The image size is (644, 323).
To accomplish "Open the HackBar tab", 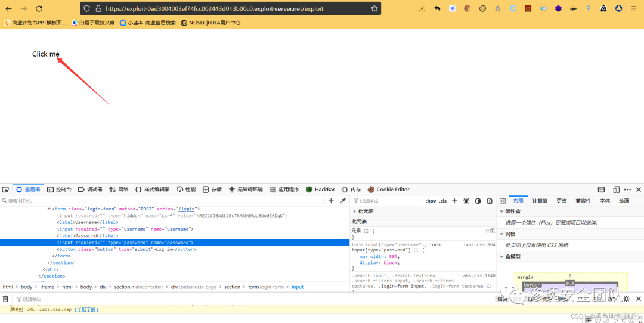I will [320, 190].
